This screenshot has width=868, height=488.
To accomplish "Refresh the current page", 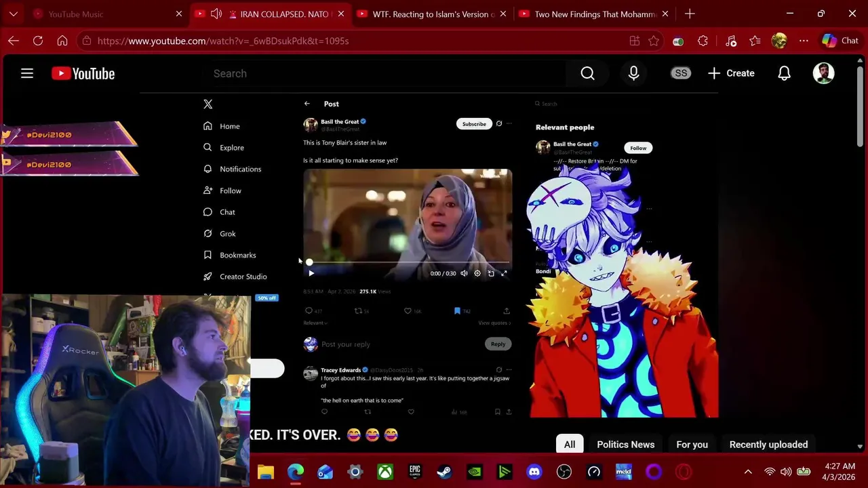I will pos(38,41).
